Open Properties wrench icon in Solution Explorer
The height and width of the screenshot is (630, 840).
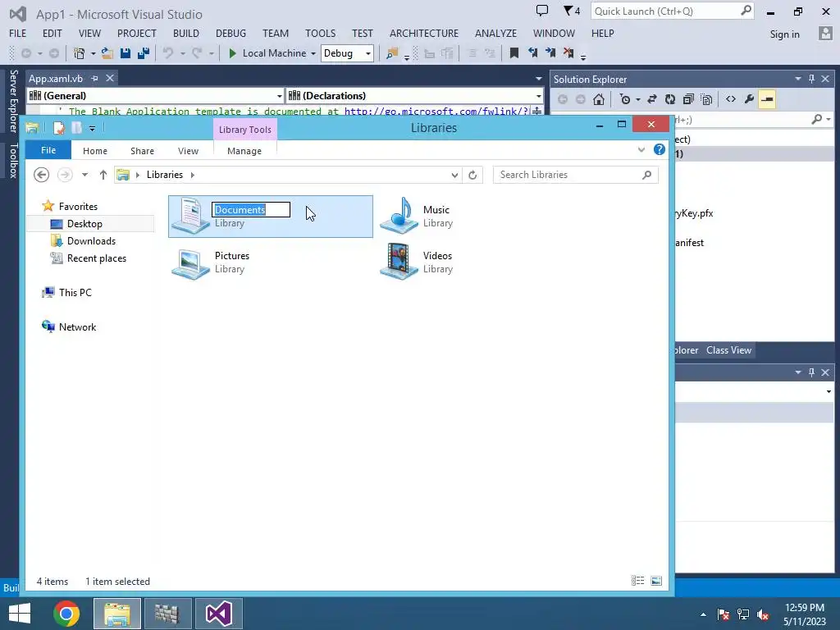pos(749,99)
